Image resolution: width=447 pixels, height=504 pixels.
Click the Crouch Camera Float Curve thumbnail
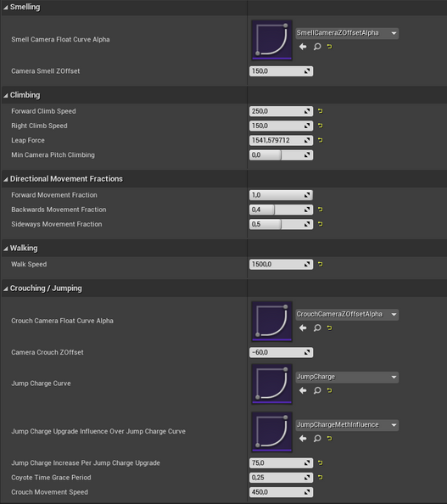(x=272, y=321)
